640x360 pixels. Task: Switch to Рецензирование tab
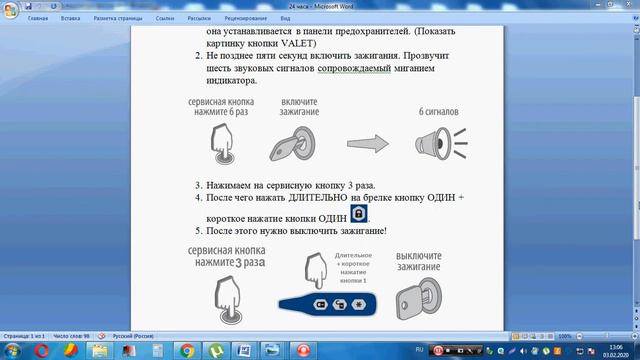(x=246, y=18)
